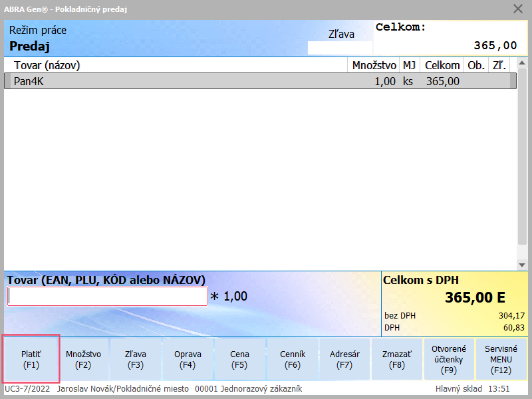Open the Cenník (F6) price list

(x=293, y=359)
